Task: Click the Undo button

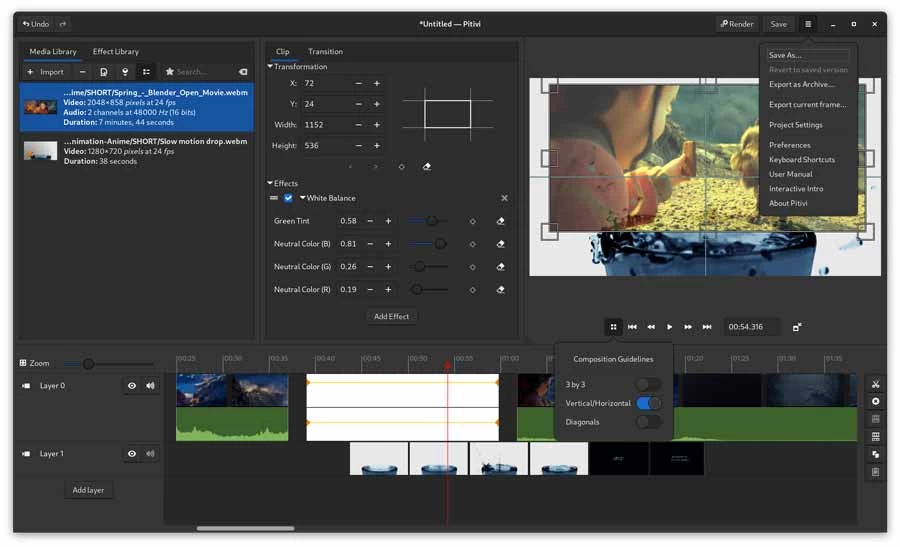Action: (36, 24)
